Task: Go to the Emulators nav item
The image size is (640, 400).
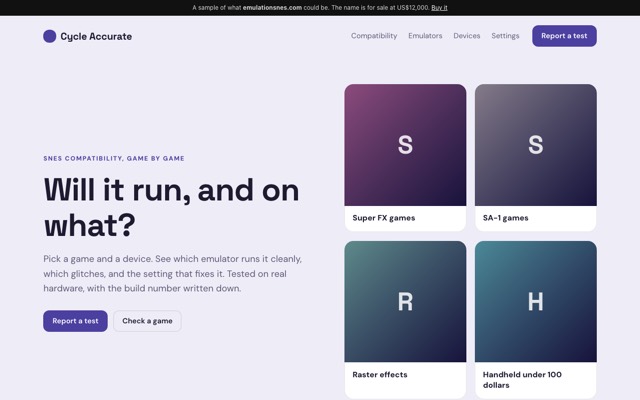Action: pos(425,36)
